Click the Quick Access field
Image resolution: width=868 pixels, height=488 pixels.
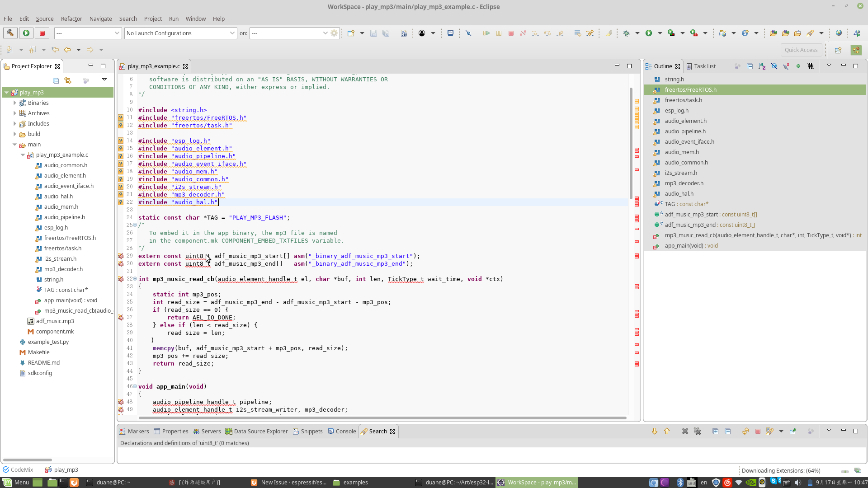(801, 50)
